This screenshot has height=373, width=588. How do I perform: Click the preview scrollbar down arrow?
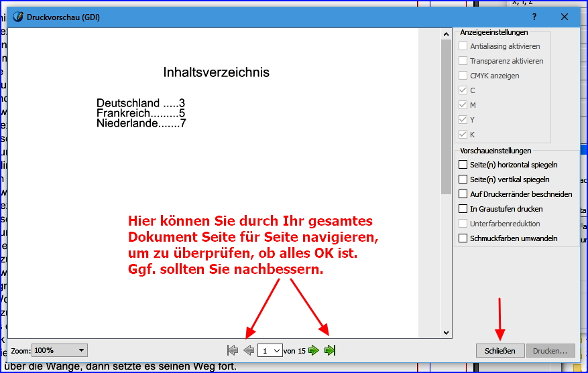(446, 332)
